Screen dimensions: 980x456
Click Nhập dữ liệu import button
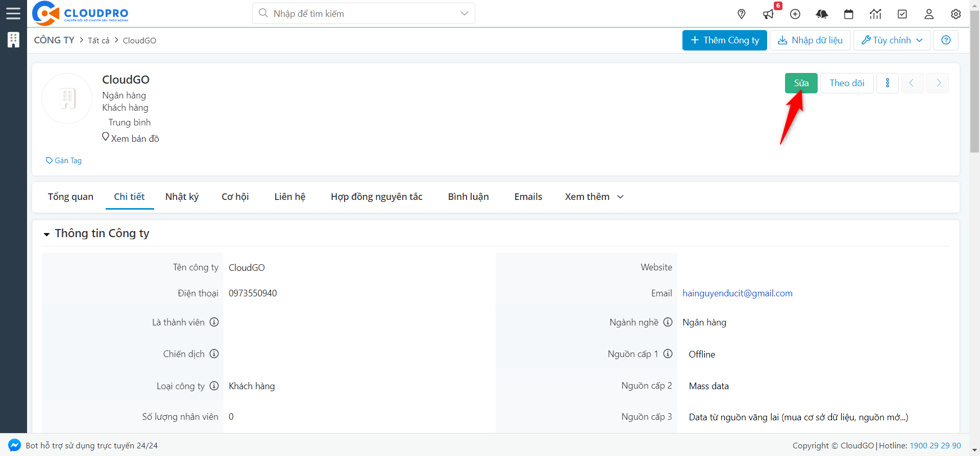pos(810,40)
